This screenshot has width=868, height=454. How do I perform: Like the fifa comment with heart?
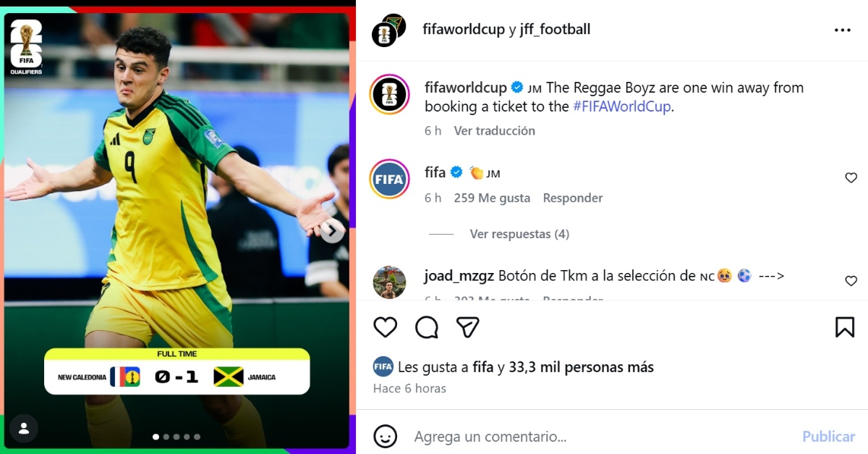[851, 177]
